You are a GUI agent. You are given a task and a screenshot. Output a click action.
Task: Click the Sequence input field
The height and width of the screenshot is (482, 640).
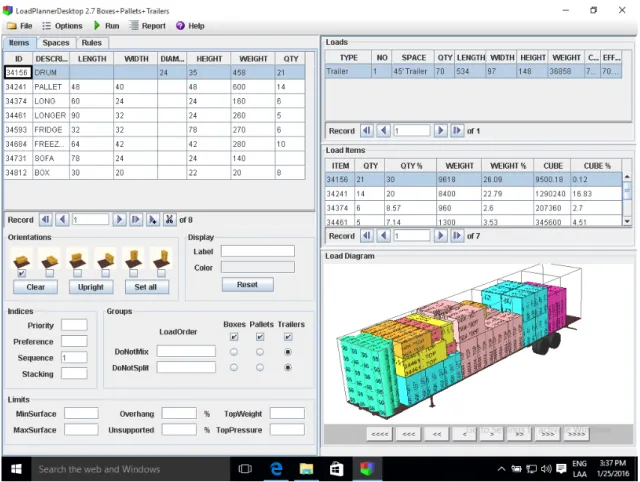click(x=74, y=358)
